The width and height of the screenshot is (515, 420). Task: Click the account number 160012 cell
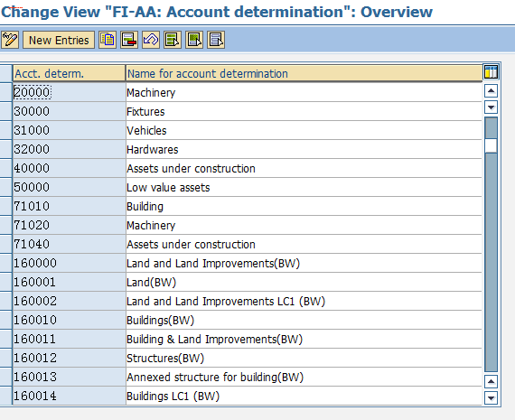pyautogui.click(x=69, y=358)
